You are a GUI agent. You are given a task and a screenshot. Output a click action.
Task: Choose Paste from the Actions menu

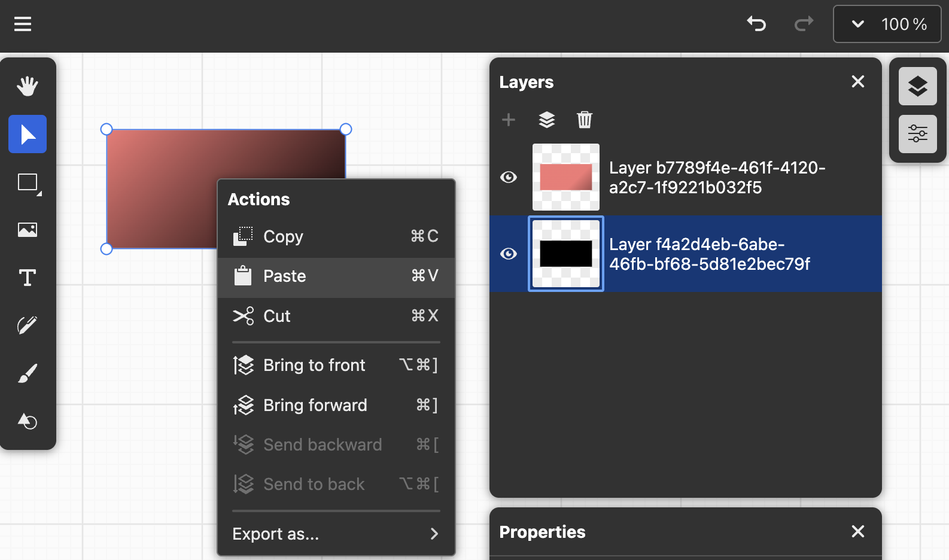[x=336, y=276]
